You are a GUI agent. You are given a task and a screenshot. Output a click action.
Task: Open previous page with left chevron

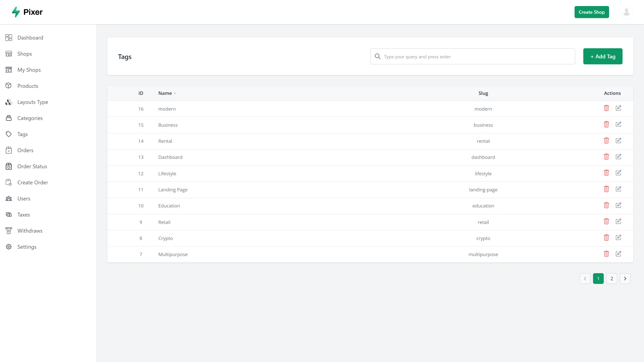click(585, 278)
